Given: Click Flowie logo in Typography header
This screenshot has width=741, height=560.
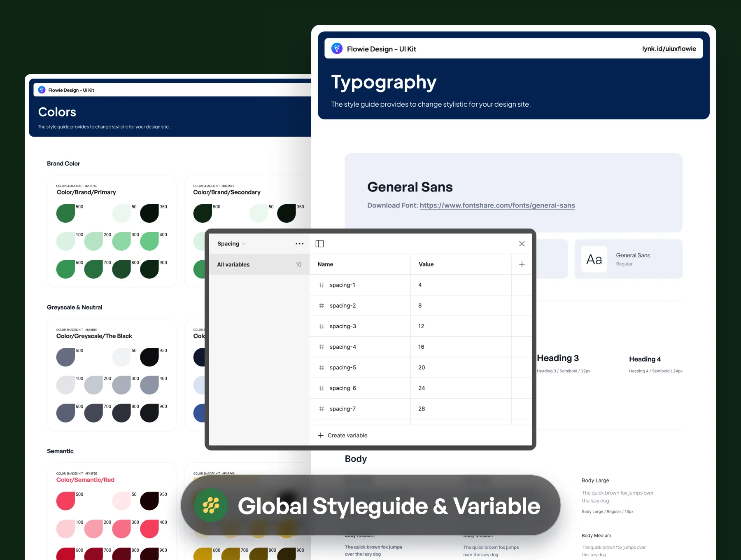Looking at the screenshot, I should pyautogui.click(x=337, y=49).
